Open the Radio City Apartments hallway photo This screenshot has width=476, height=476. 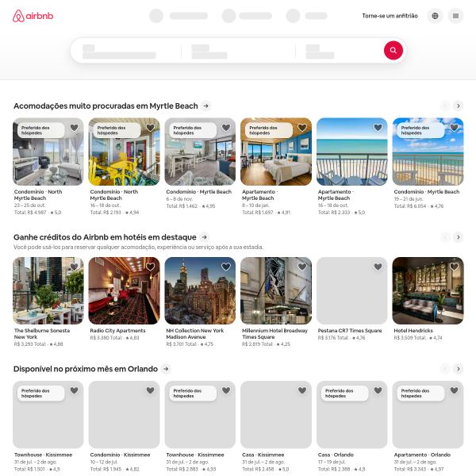[124, 291]
